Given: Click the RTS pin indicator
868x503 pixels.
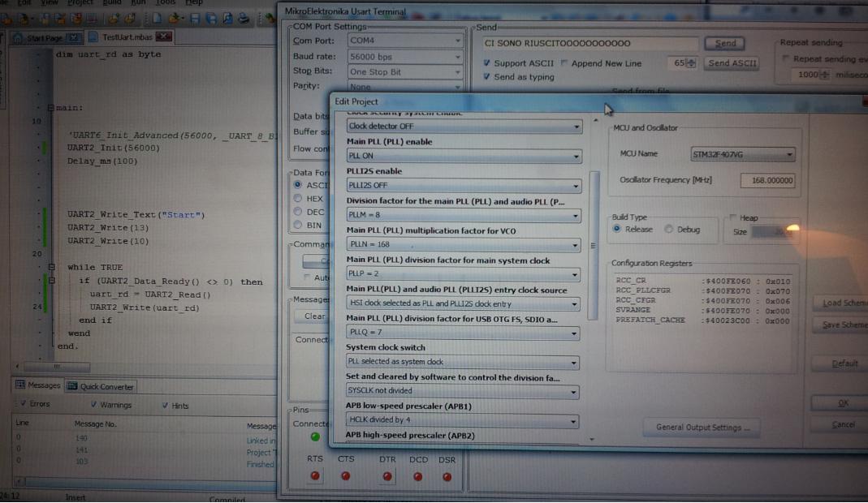Looking at the screenshot, I should pyautogui.click(x=315, y=476).
